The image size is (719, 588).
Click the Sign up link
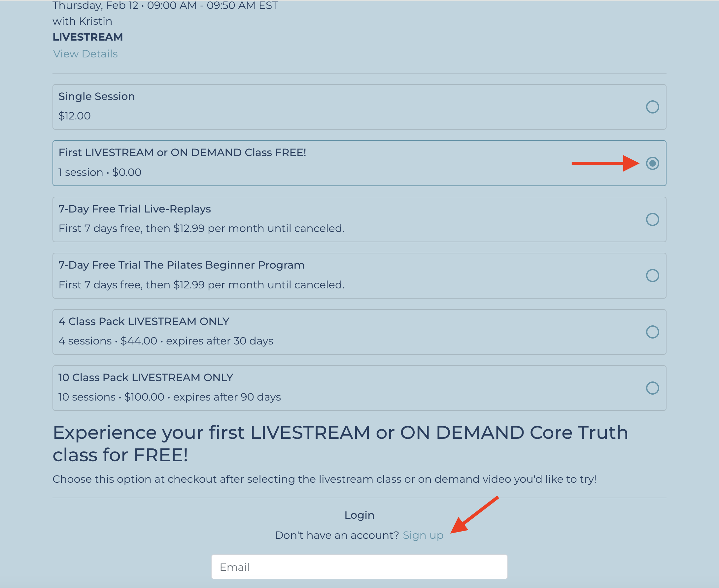tap(423, 535)
